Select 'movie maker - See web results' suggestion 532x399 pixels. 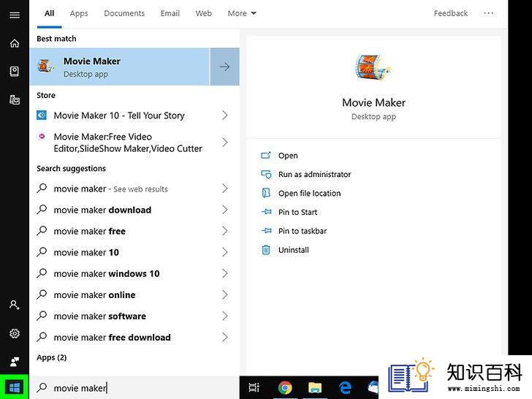click(x=110, y=189)
